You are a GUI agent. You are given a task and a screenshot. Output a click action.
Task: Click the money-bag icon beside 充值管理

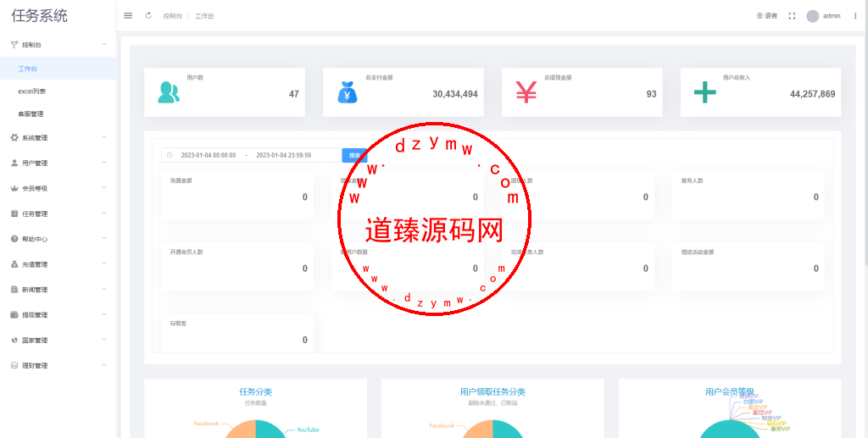(14, 264)
